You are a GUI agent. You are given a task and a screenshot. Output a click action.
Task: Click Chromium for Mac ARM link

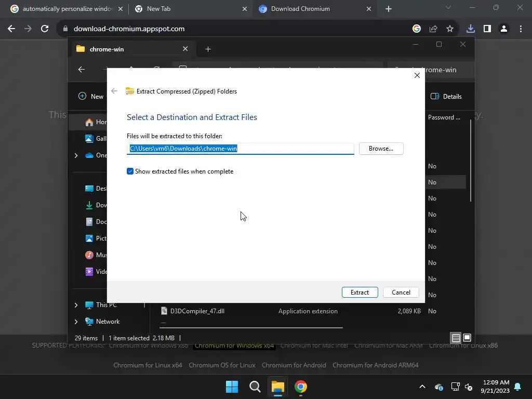[389, 345]
